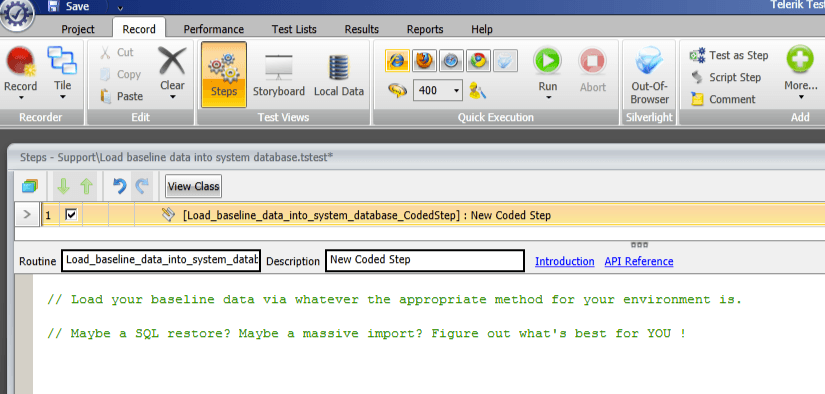Add a Comment step

pos(722,99)
